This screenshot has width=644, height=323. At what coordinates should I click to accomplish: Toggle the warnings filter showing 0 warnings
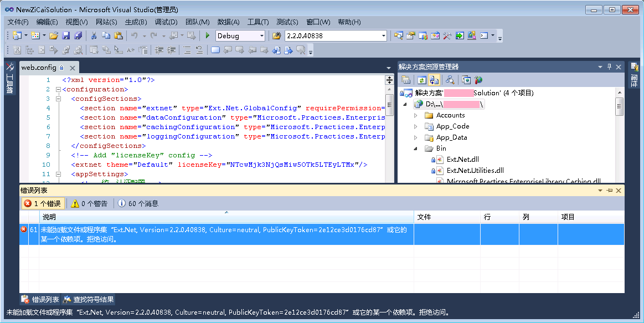tap(89, 203)
